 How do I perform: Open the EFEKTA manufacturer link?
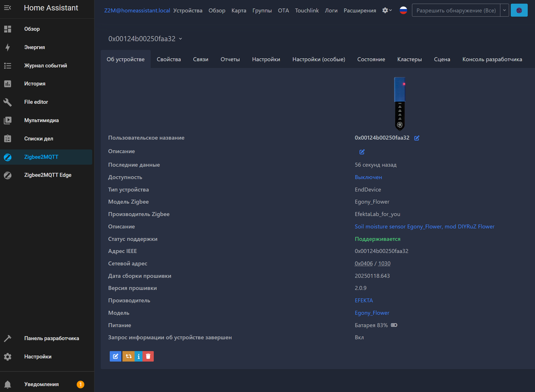pyautogui.click(x=364, y=301)
